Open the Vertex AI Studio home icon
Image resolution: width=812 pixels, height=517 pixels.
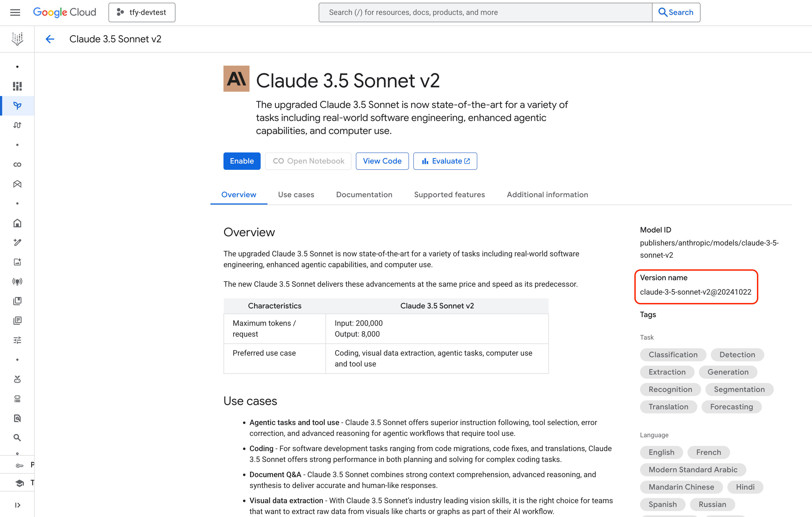tap(17, 223)
